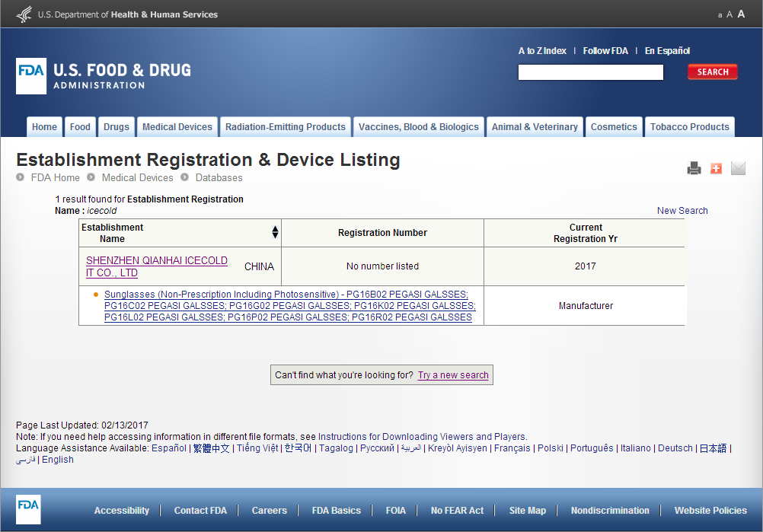Open Instructions for Downloading Viewers and Players
This screenshot has height=532, width=763.
(x=421, y=437)
